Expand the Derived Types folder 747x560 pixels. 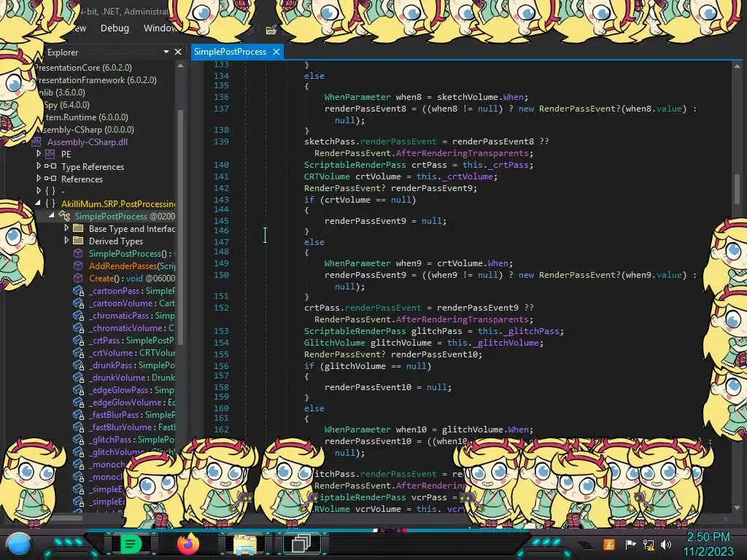pos(66,240)
